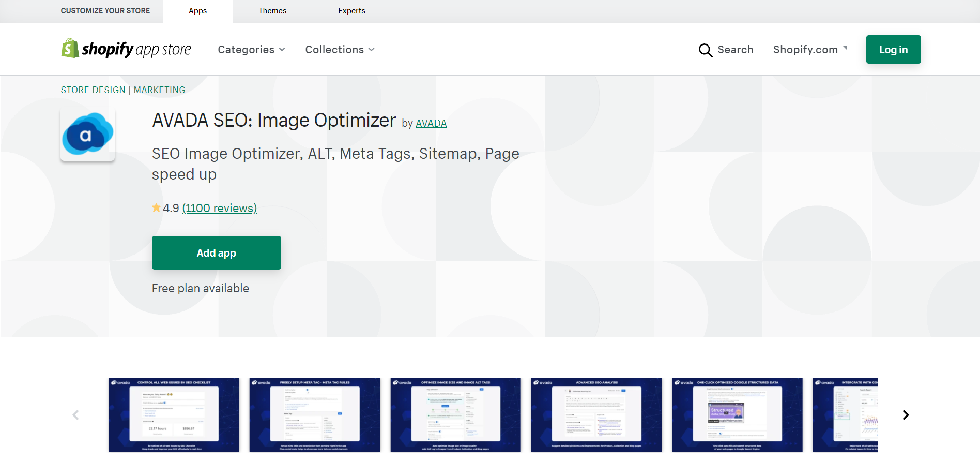
Task: Click the Free plan available text
Action: coord(201,288)
